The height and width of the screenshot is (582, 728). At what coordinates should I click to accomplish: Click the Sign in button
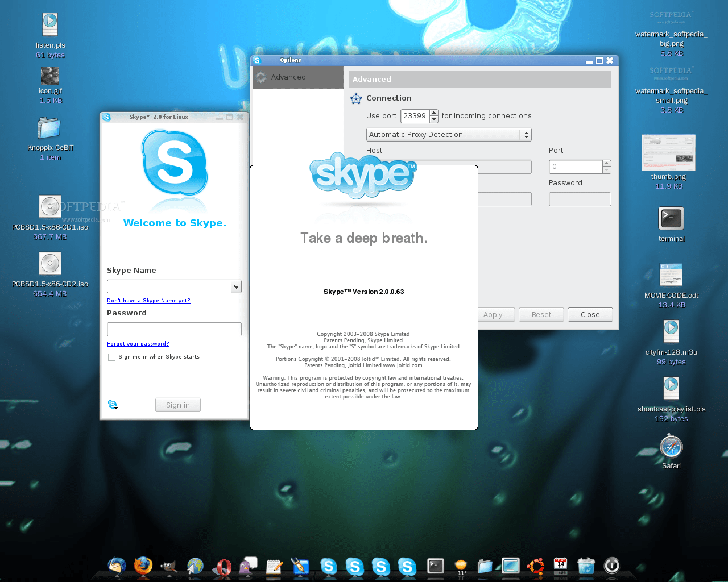177,405
